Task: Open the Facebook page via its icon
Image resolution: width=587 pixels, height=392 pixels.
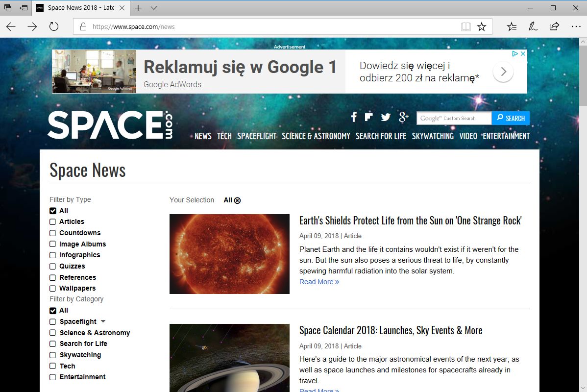Action: (x=353, y=117)
